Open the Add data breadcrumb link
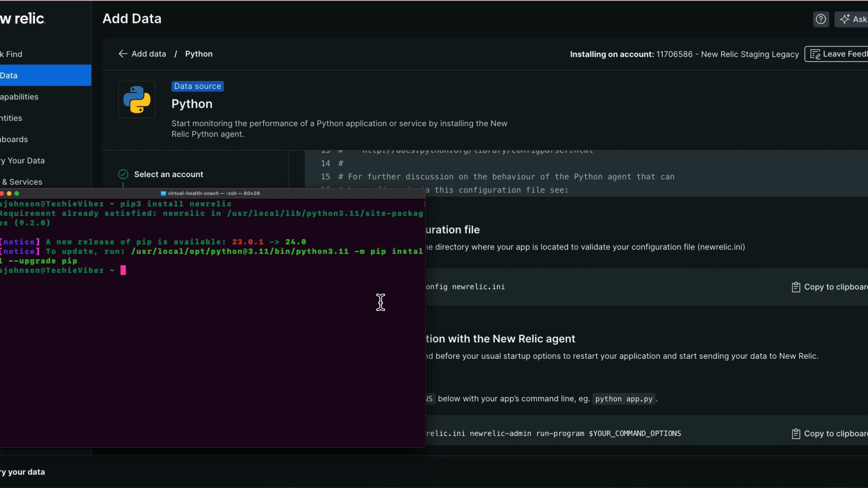Image resolution: width=868 pixels, height=488 pixels. tap(149, 54)
